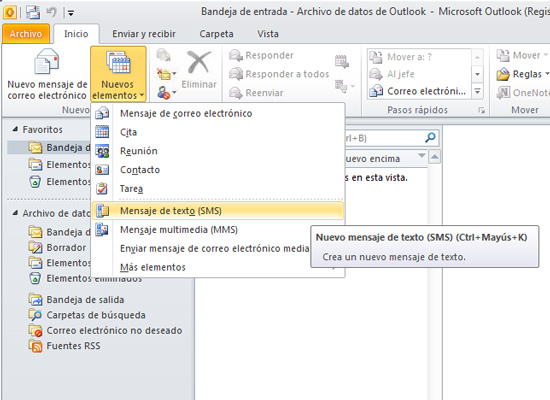The width and height of the screenshot is (550, 400).
Task: Switch to the Inicio ribbon tab
Action: click(x=76, y=34)
